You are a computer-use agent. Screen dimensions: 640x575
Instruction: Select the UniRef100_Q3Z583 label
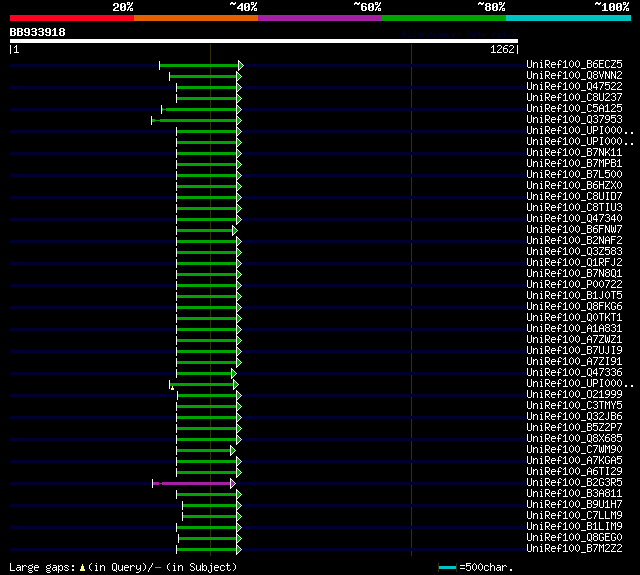click(x=574, y=251)
